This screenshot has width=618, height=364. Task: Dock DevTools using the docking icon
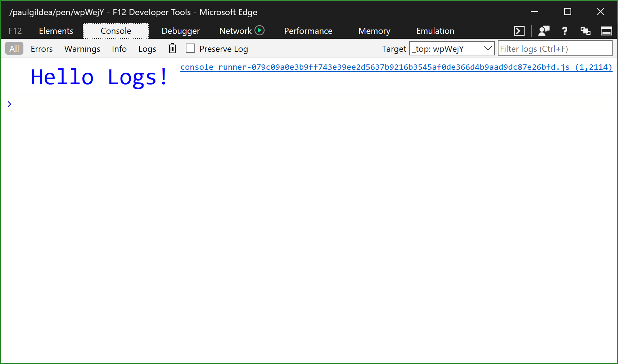point(606,31)
